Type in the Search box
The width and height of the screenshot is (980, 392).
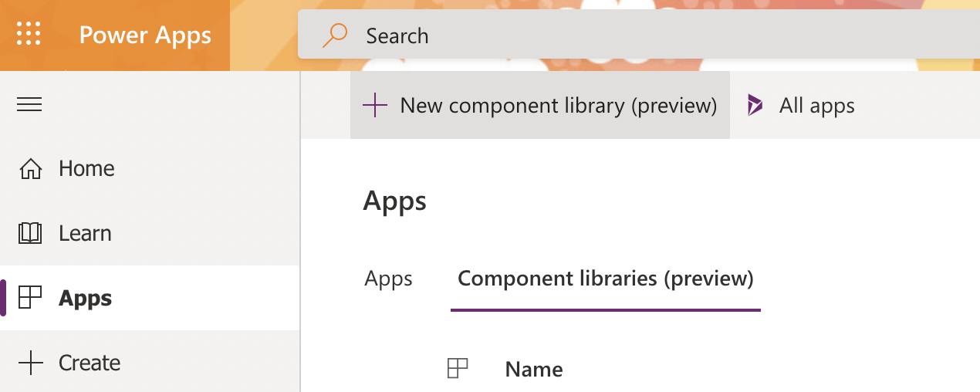pos(617,35)
